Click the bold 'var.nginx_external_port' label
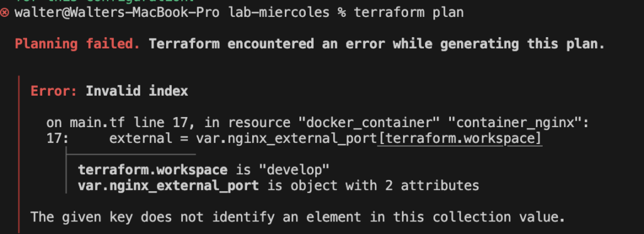Viewport: 644px width, 234px height. pos(169,186)
